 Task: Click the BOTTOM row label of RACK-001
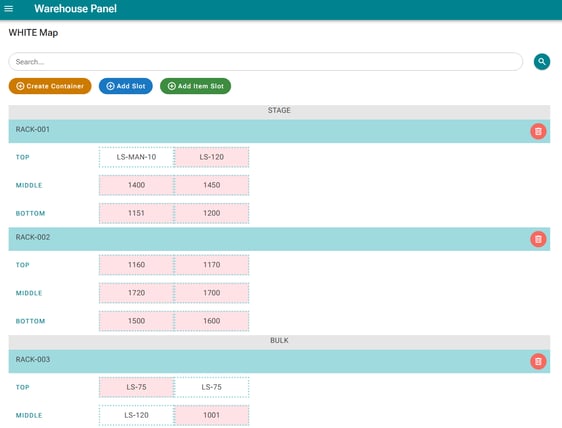click(30, 213)
